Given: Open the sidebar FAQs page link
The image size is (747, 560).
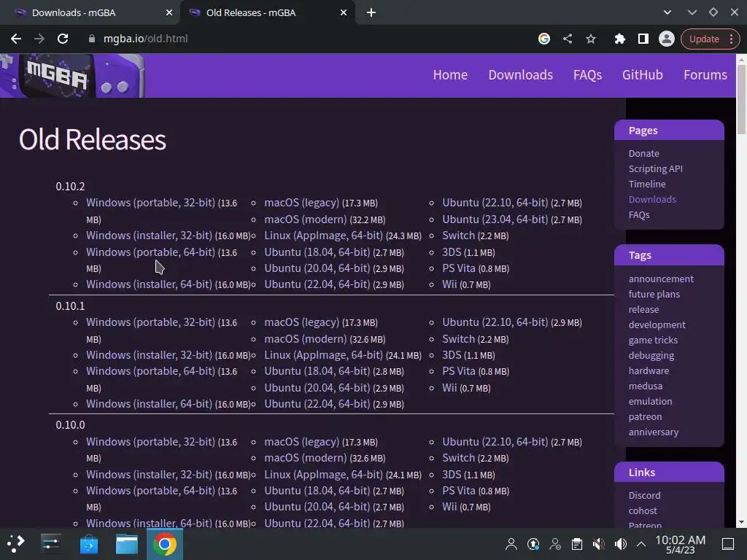Looking at the screenshot, I should (639, 215).
